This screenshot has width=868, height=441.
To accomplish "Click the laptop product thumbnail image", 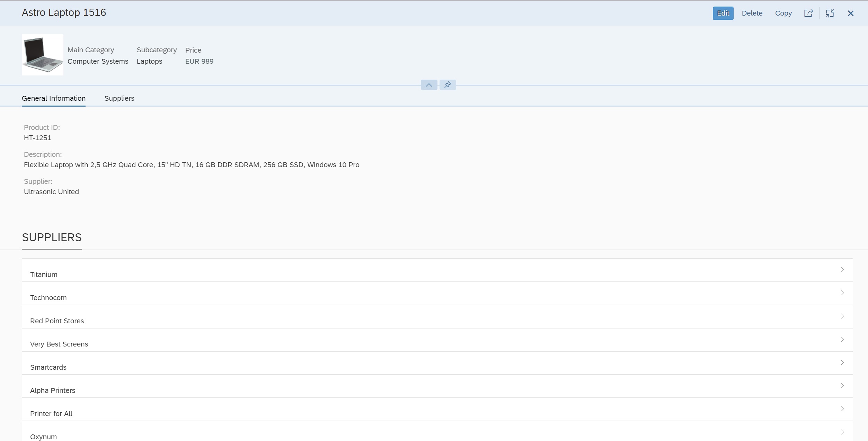I will point(43,55).
